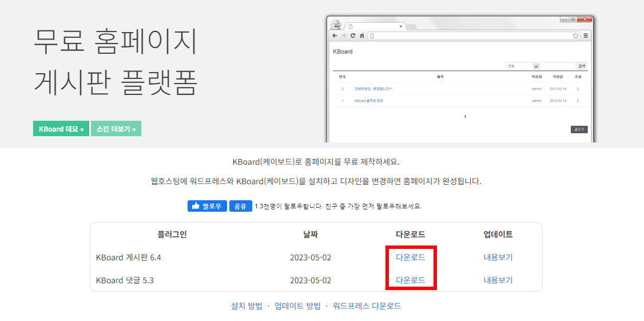Download KBoard 게시판 6.4 plugin
This screenshot has width=644, height=321.
point(410,257)
